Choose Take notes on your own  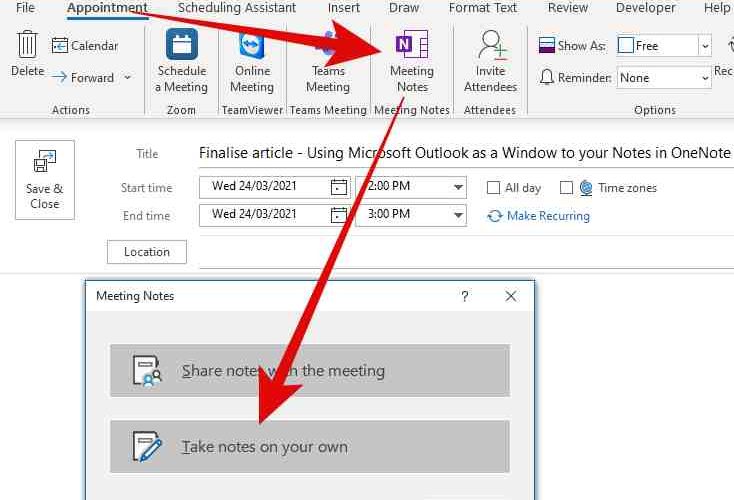point(309,447)
